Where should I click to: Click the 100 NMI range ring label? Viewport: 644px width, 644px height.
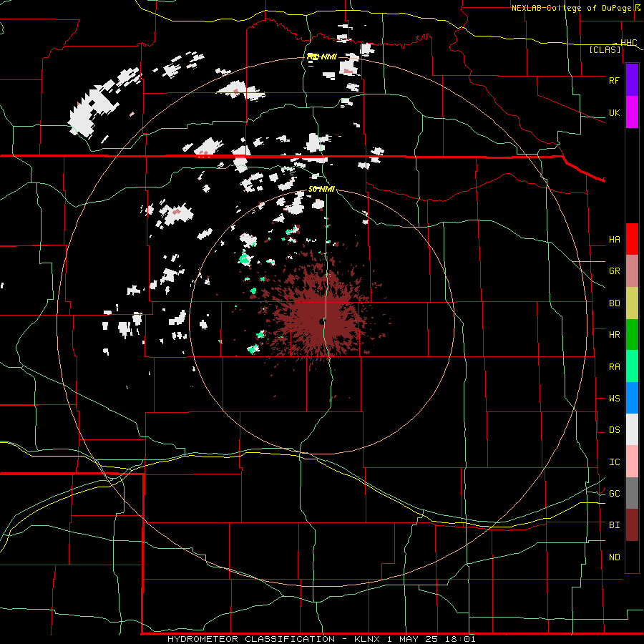point(321,57)
